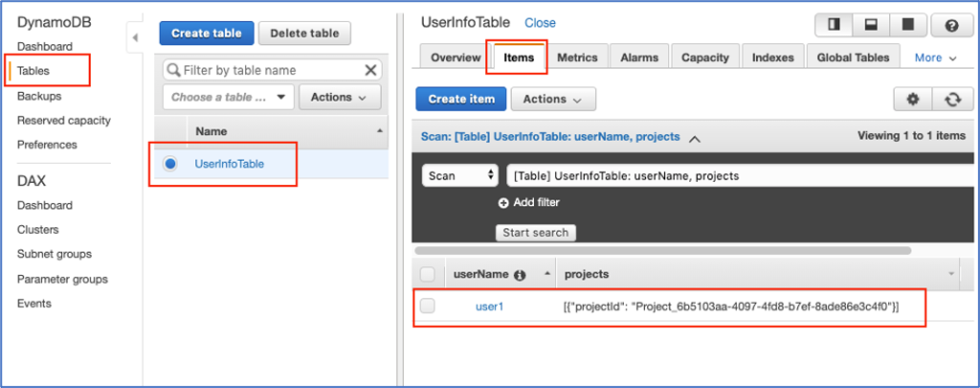The image size is (980, 388).
Task: Open the Actions dropdown in tables list
Action: pos(340,97)
